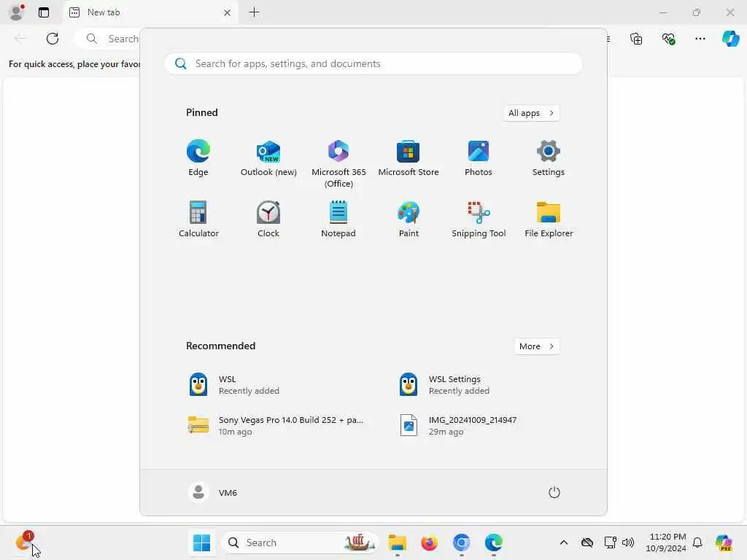Open Edge Browser essentials heart icon
The height and width of the screenshot is (560, 747).
(x=668, y=39)
